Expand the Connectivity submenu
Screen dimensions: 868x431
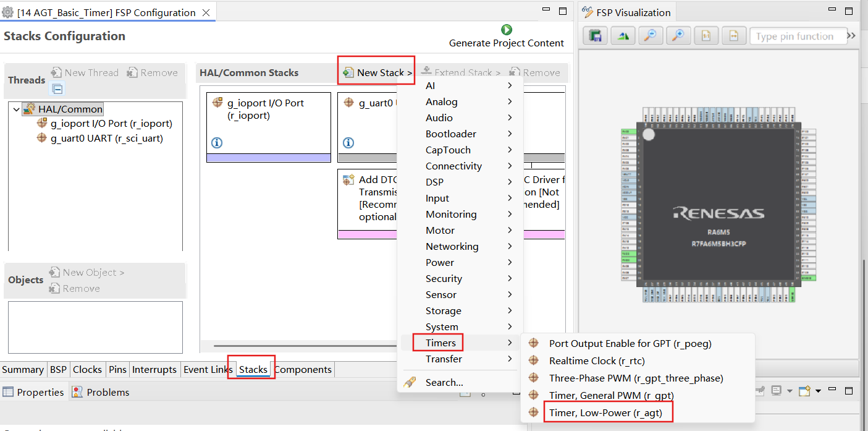(x=510, y=166)
